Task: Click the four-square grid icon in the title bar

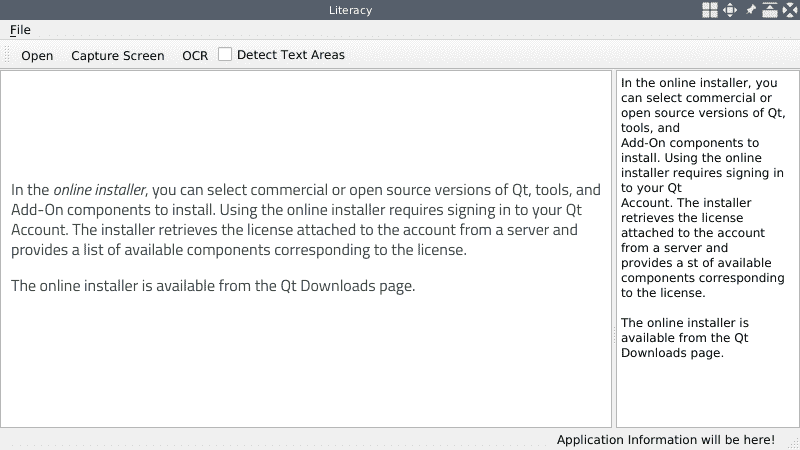Action: point(709,10)
